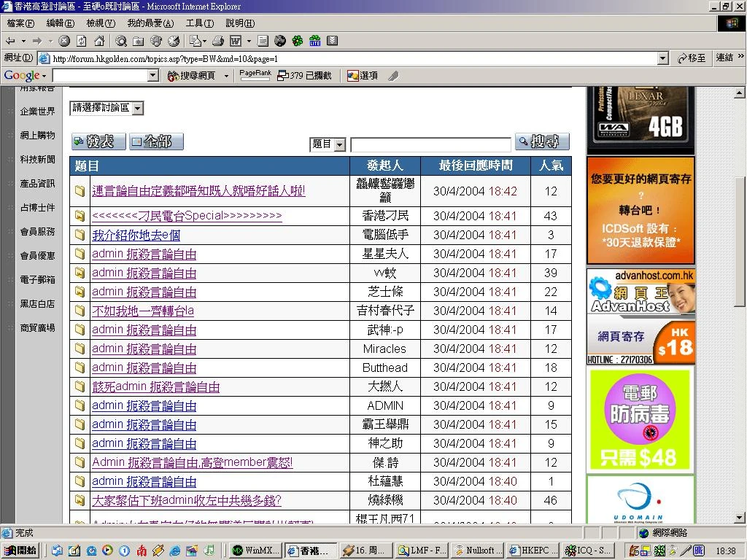Viewport: 747px width, 560px height.
Task: Open Google toolbar options 選項
Action: coord(363,76)
